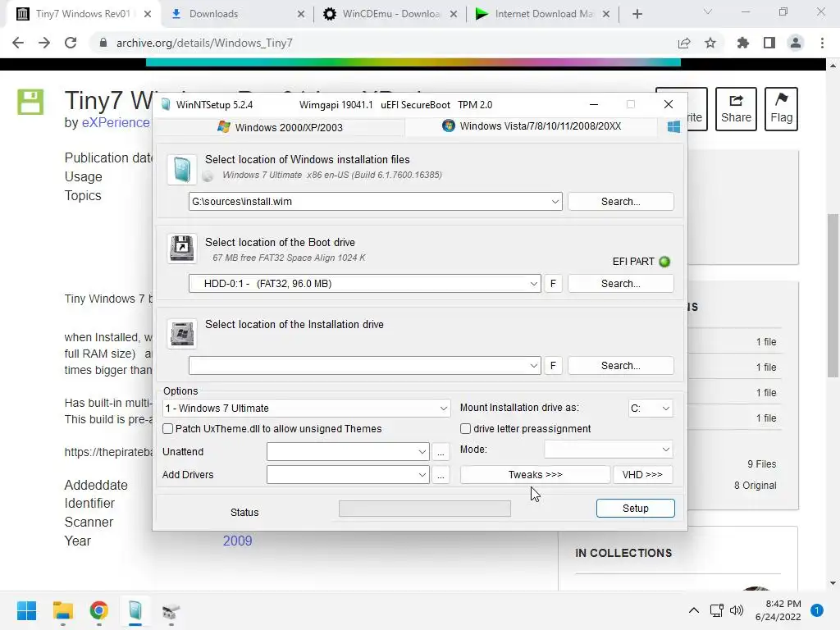Toggle the Chrome side panel icon

click(769, 43)
